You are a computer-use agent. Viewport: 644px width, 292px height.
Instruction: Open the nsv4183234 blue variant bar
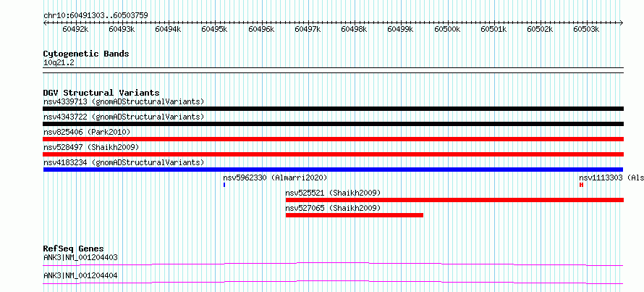pos(333,170)
